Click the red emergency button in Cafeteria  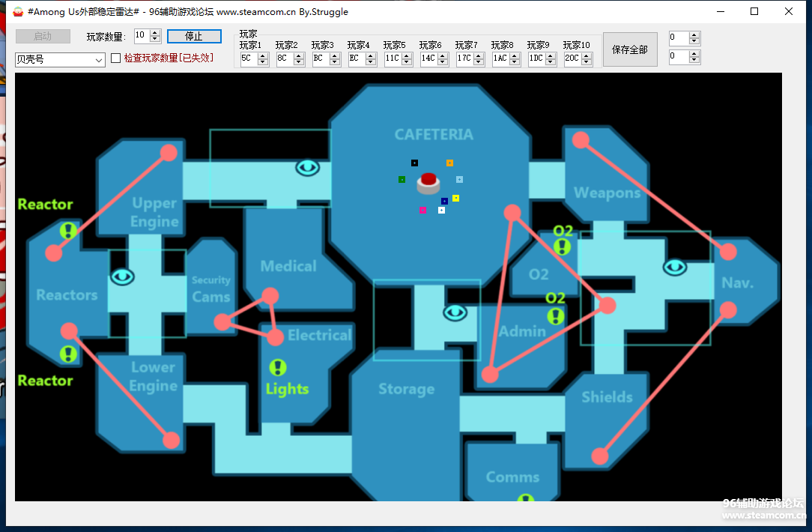428,181
